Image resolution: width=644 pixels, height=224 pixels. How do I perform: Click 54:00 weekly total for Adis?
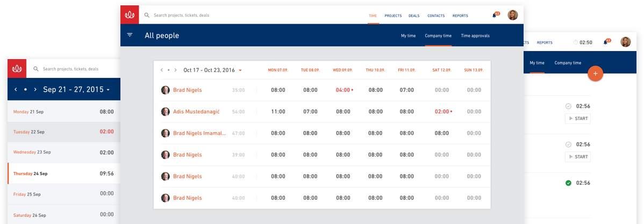coord(238,112)
